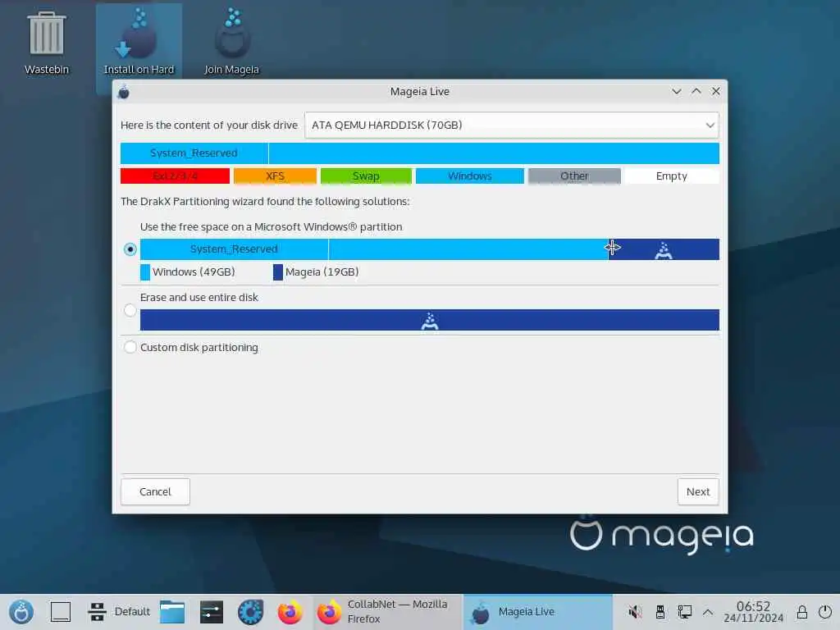
Task: Click the muted volume tray icon
Action: pos(635,612)
